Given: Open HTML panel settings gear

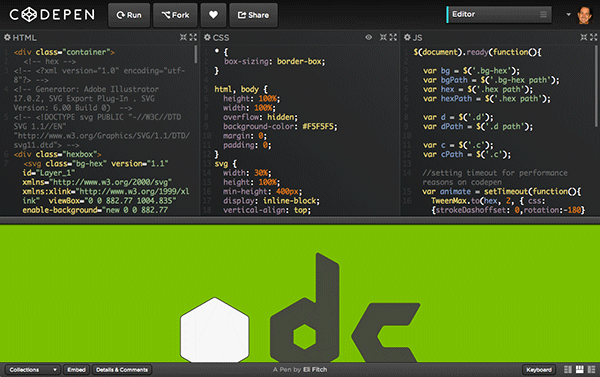Looking at the screenshot, I should point(7,37).
